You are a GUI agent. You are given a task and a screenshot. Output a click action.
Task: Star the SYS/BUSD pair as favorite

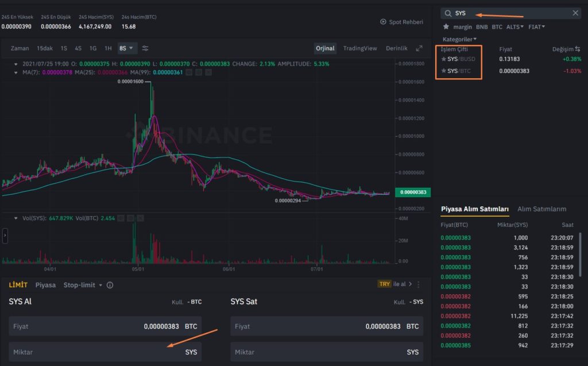pos(444,59)
